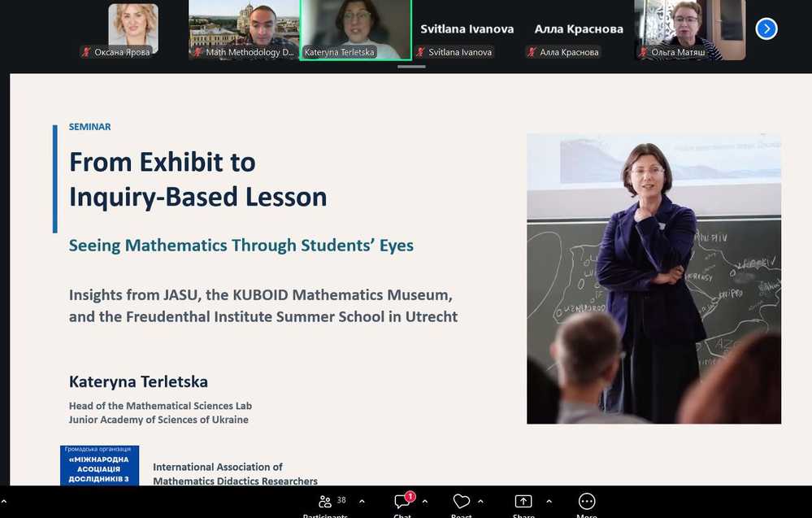Click muted mic icon beside Оксана Ярова
The height and width of the screenshot is (518, 812).
[86, 52]
